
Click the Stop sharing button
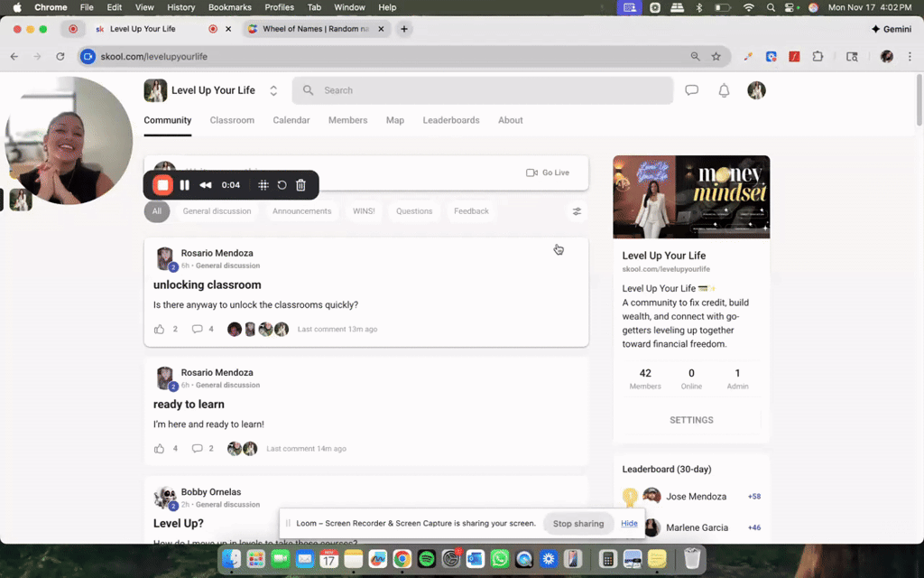[578, 524]
